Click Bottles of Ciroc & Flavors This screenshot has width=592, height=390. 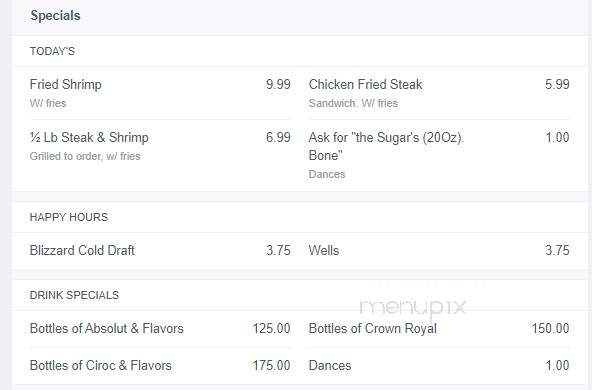click(x=100, y=365)
